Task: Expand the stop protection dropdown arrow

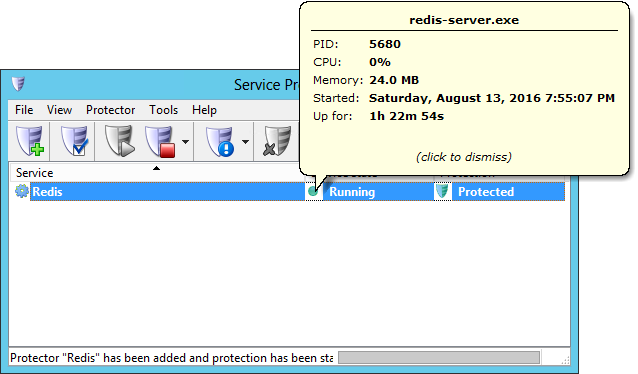Action: point(185,142)
